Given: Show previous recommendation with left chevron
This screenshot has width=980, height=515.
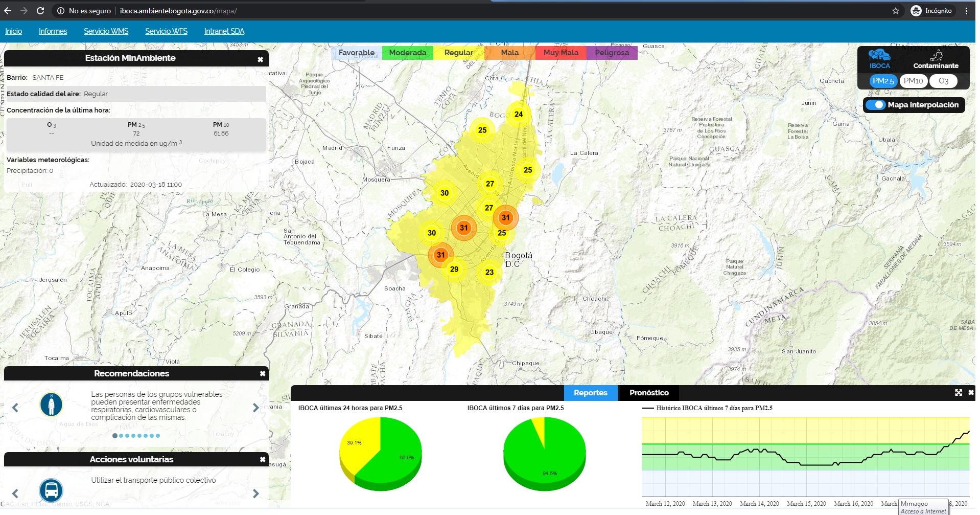Looking at the screenshot, I should (x=15, y=408).
